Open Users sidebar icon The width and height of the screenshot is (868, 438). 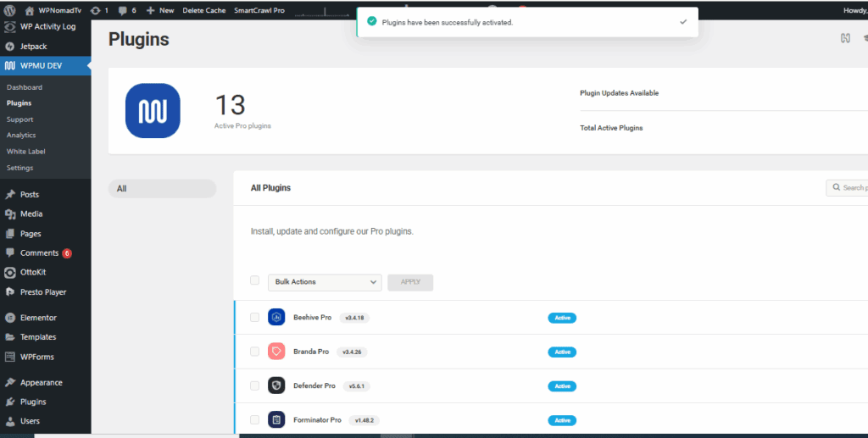(10, 421)
